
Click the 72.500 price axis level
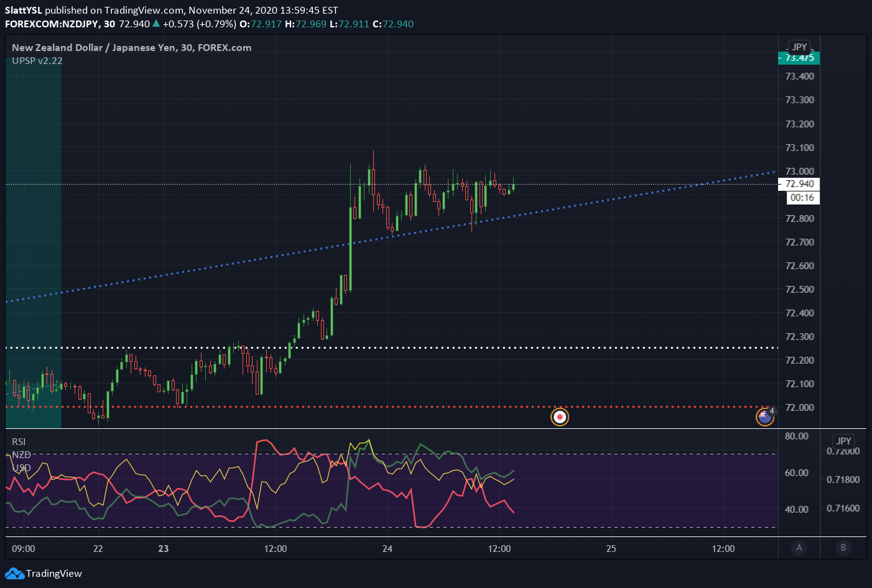coord(799,289)
